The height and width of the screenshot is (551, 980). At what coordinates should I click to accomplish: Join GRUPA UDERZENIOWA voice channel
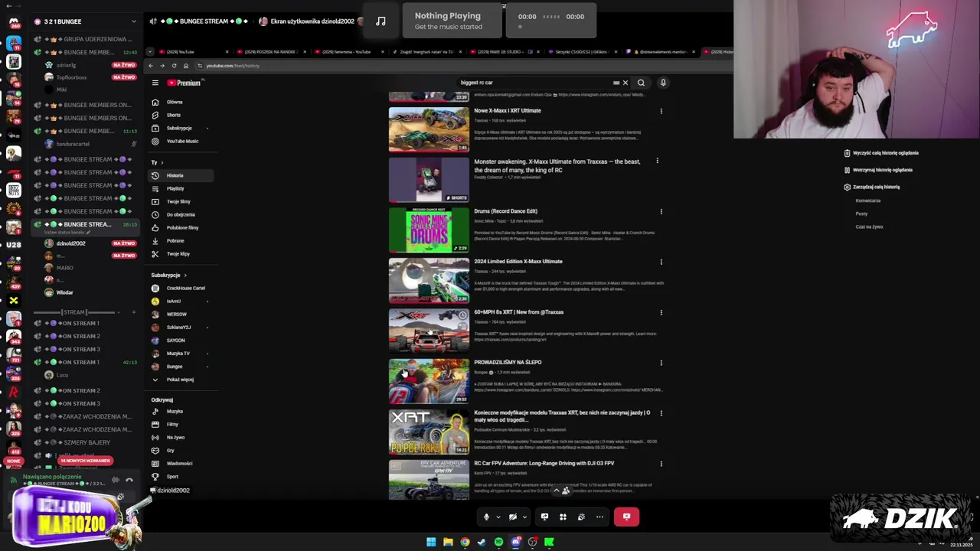pos(87,39)
